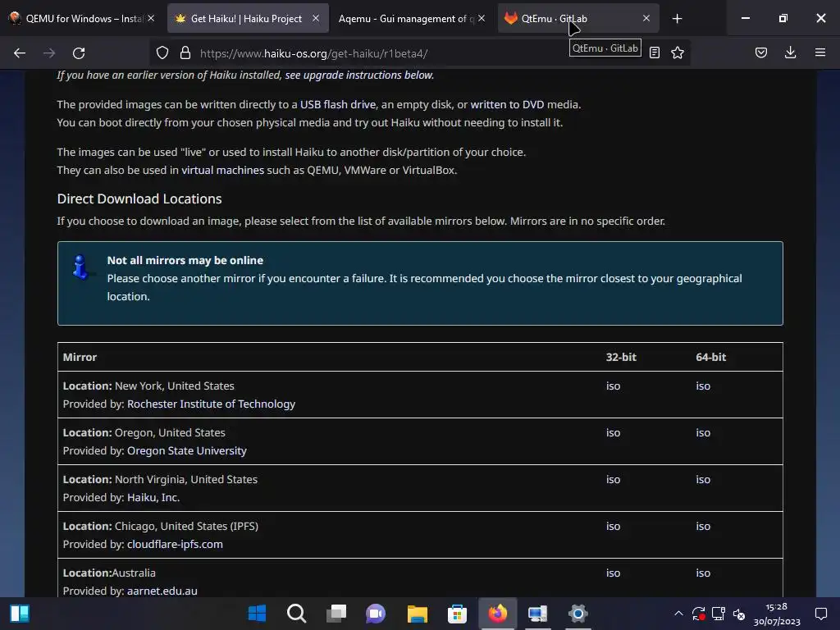Open the Firefox hamburger menu
Viewport: 840px width, 630px height.
[820, 53]
